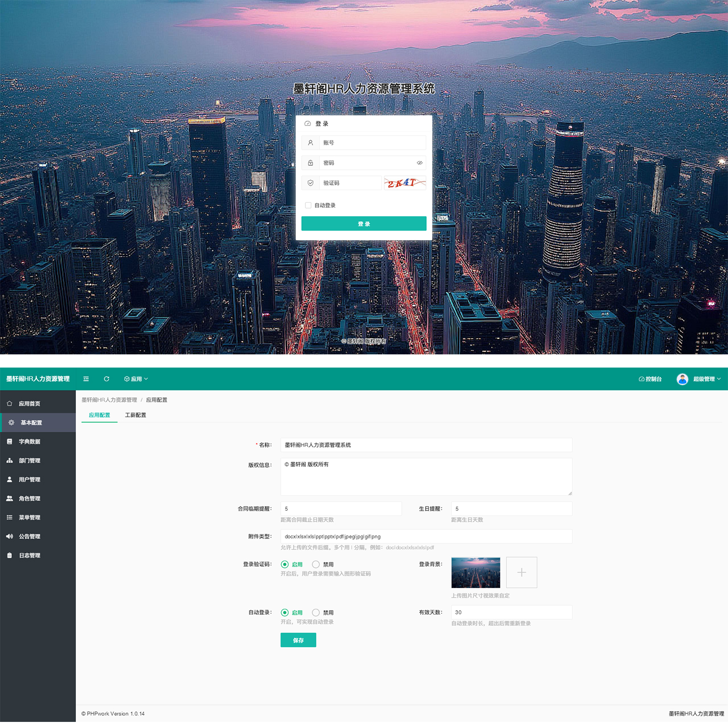The height and width of the screenshot is (728, 728).
Task: Open 部门管理 in the sidebar
Action: 29,461
